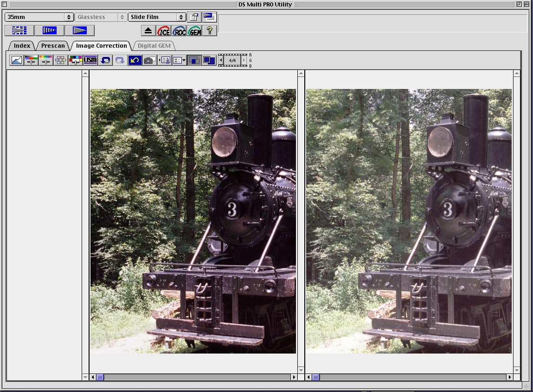Click the yellow reset-all corrections arrow
Screen dimensions: 533x392
[135, 60]
